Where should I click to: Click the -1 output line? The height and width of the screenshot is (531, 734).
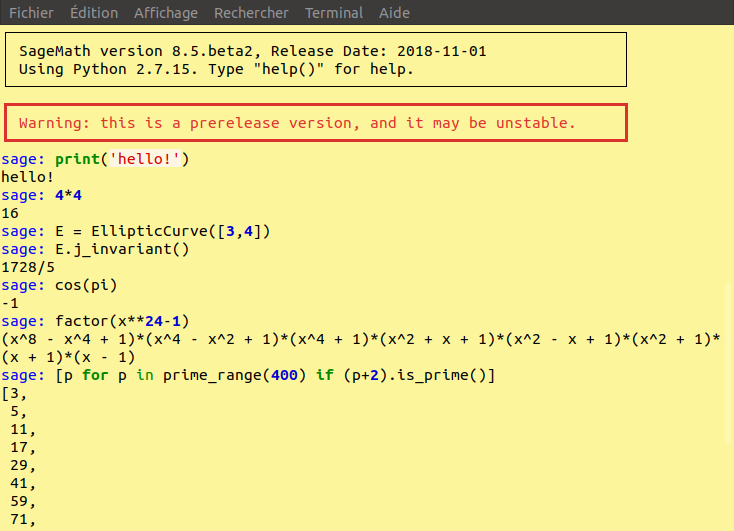pos(10,303)
